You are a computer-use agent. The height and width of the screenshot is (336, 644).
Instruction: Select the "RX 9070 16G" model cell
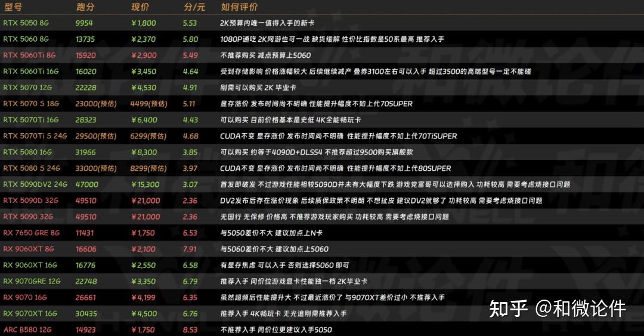[25, 297]
